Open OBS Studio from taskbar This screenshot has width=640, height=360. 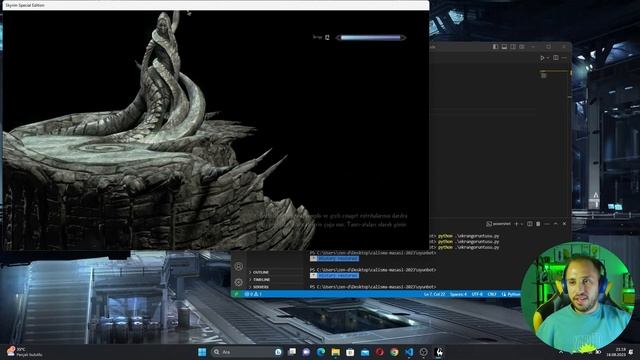click(424, 352)
